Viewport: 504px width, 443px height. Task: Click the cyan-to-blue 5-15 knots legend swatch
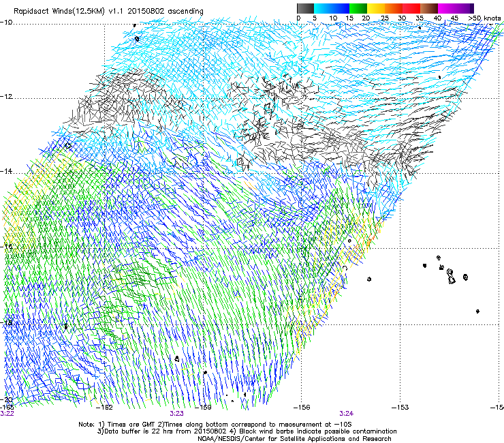(x=332, y=8)
